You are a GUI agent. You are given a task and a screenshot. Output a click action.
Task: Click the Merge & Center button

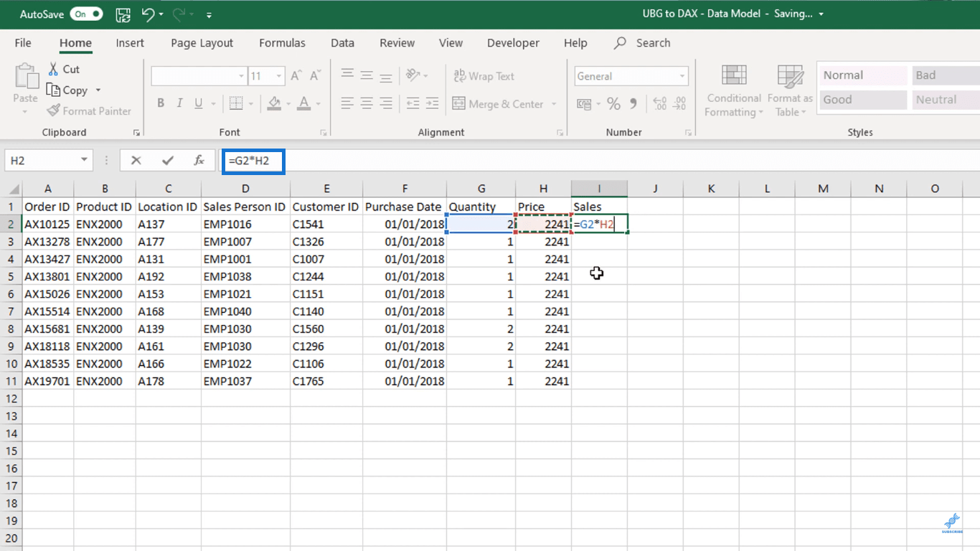click(x=498, y=104)
